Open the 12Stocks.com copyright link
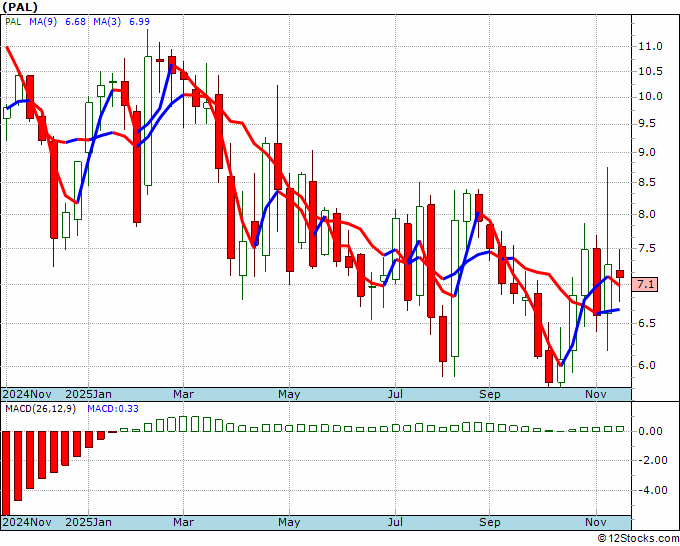Image resolution: width=680 pixels, height=546 pixels. (x=638, y=539)
